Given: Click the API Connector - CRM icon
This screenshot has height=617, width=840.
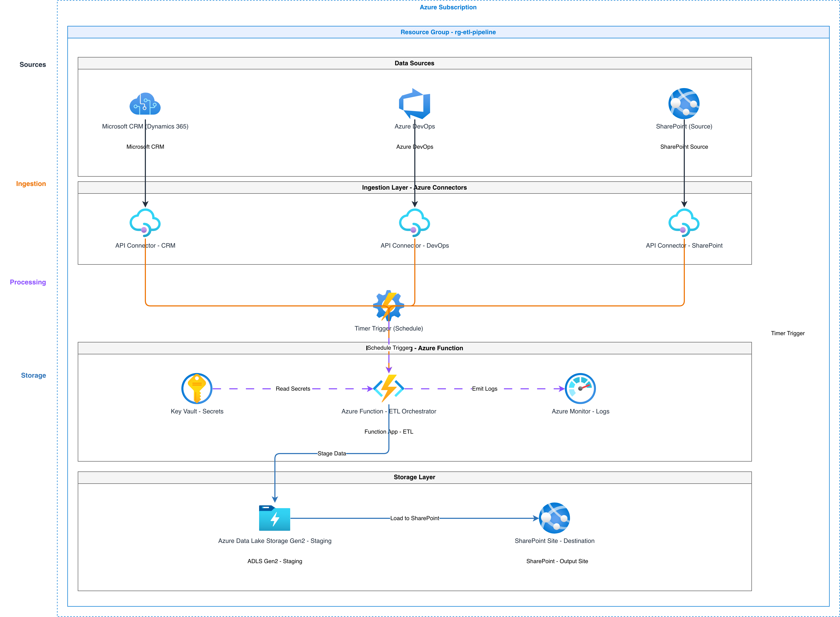Looking at the screenshot, I should [x=145, y=223].
